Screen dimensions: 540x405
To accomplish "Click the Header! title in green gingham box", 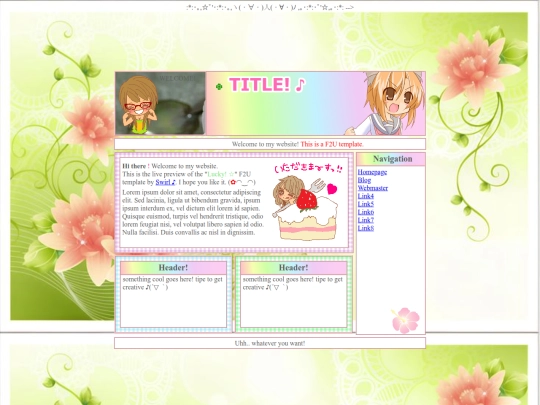I will click(x=293, y=268).
